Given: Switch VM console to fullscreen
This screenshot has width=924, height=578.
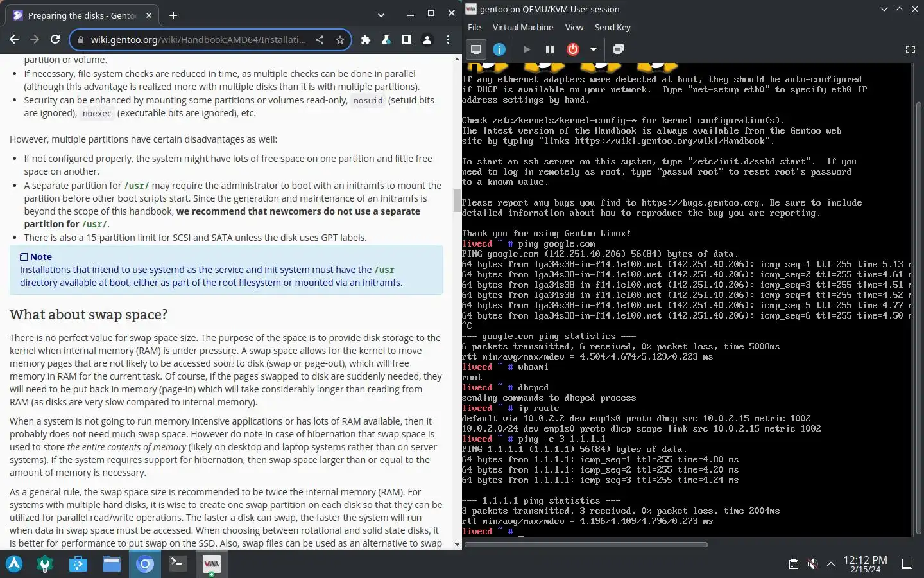Looking at the screenshot, I should point(910,49).
